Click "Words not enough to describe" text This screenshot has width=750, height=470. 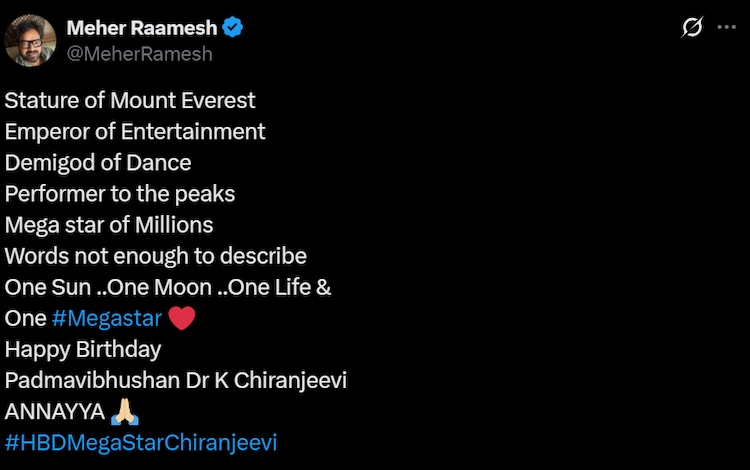tap(155, 256)
